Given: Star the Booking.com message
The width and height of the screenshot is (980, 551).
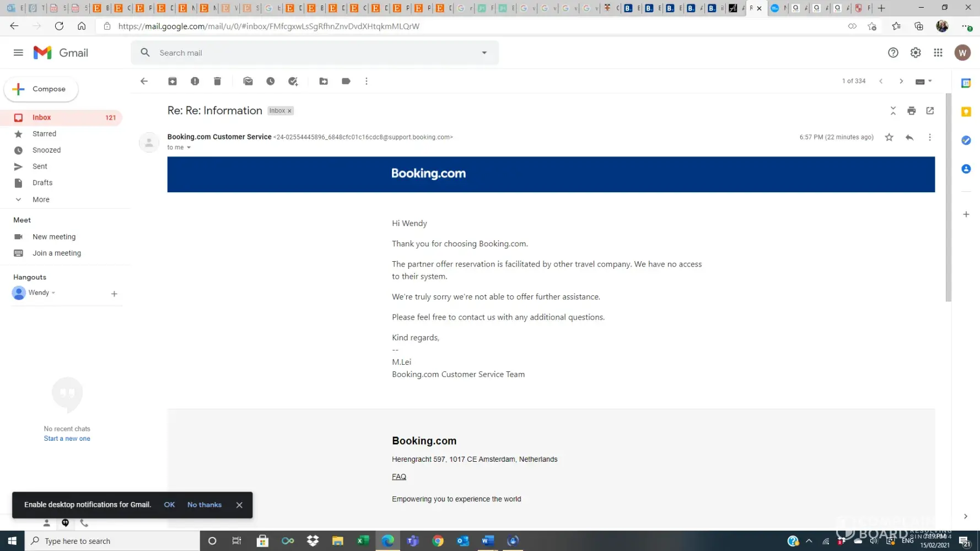Looking at the screenshot, I should (x=889, y=137).
